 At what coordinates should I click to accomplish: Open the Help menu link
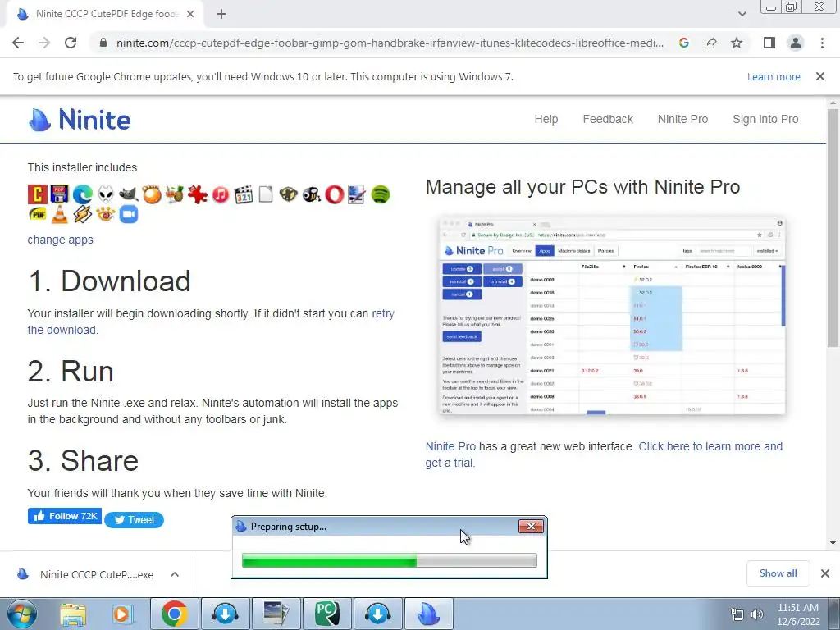coord(546,119)
